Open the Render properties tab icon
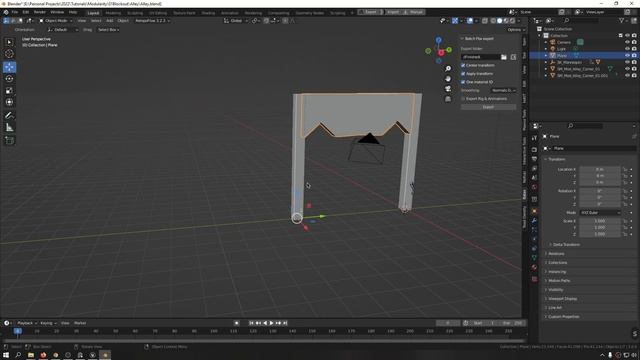The height and width of the screenshot is (360, 640). [x=534, y=149]
